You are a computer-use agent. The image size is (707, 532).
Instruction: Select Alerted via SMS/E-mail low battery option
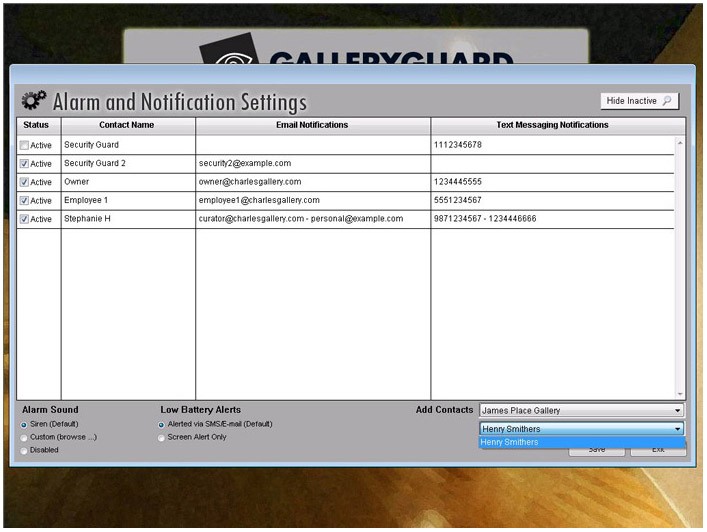point(161,424)
